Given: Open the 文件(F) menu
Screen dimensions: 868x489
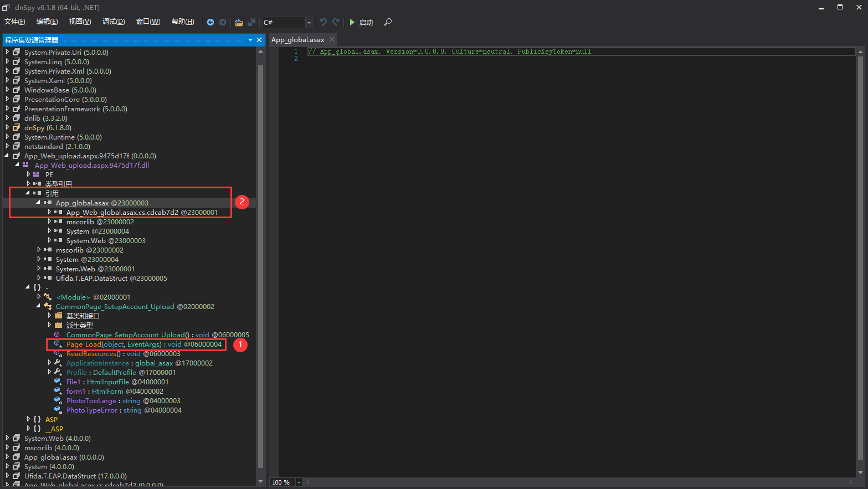Looking at the screenshot, I should point(15,22).
